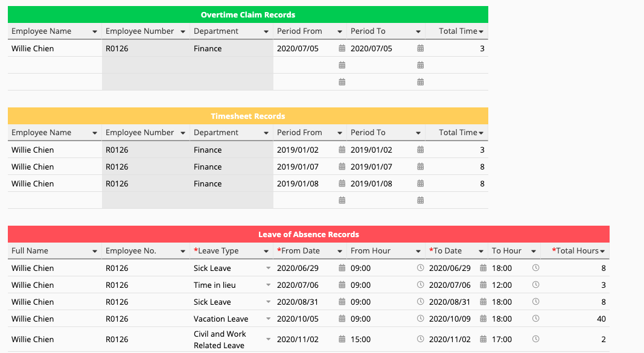Click clock icon next to 12:00 To Hour
The image size is (644, 353).
535,285
